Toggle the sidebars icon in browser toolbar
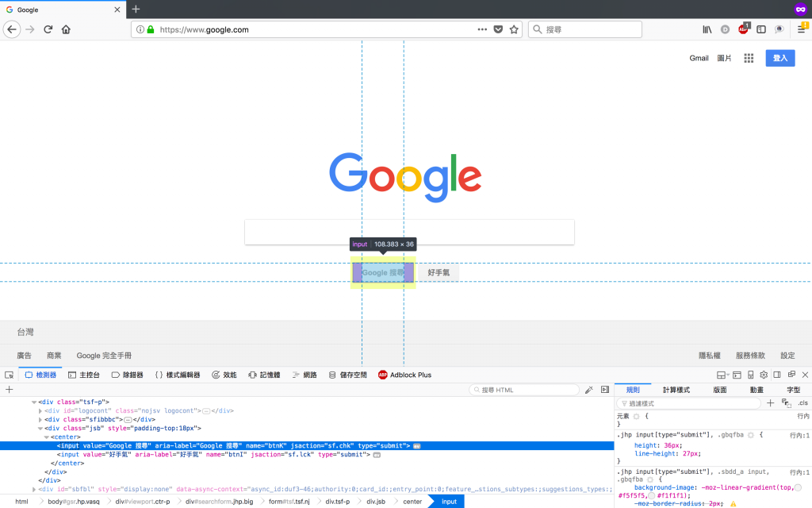Image resolution: width=812 pixels, height=508 pixels. pyautogui.click(x=761, y=29)
